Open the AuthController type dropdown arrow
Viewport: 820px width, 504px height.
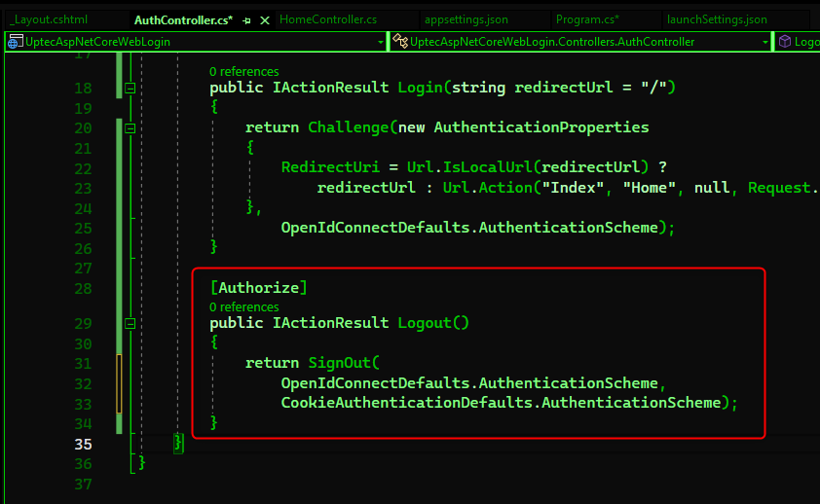(x=765, y=42)
